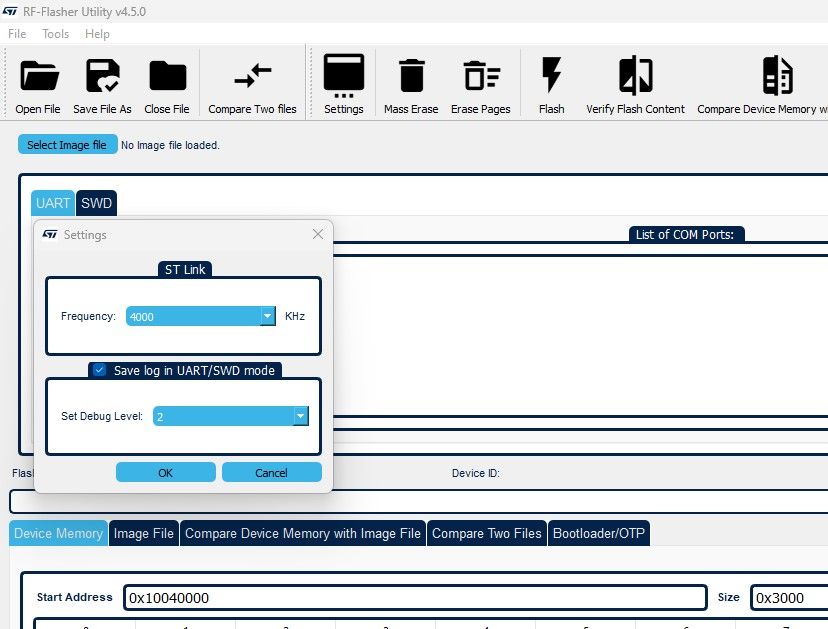Click the Debug Level value 2 combo box

[230, 416]
